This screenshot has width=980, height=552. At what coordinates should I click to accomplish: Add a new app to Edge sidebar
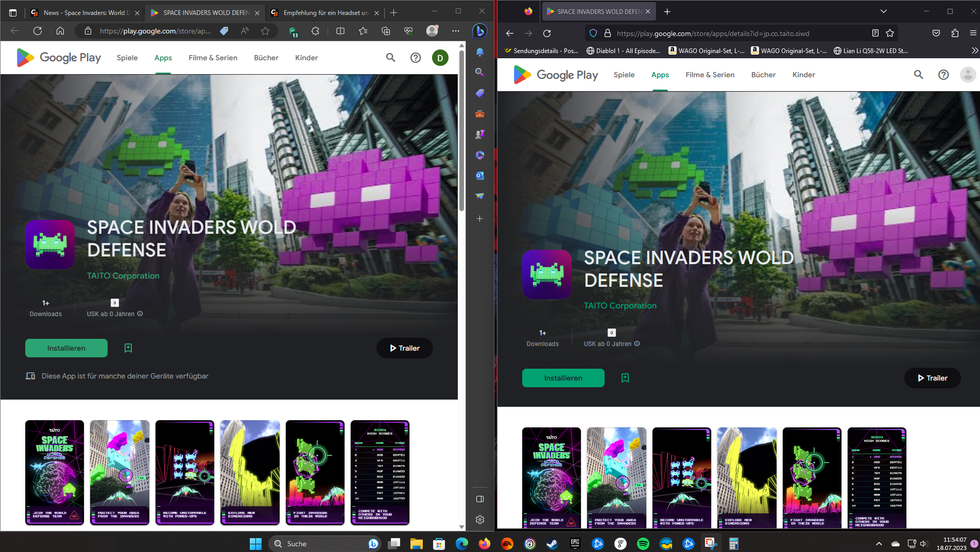point(479,219)
